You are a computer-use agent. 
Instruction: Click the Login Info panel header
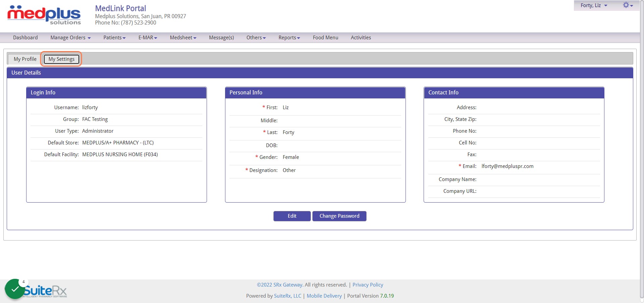[x=116, y=93]
